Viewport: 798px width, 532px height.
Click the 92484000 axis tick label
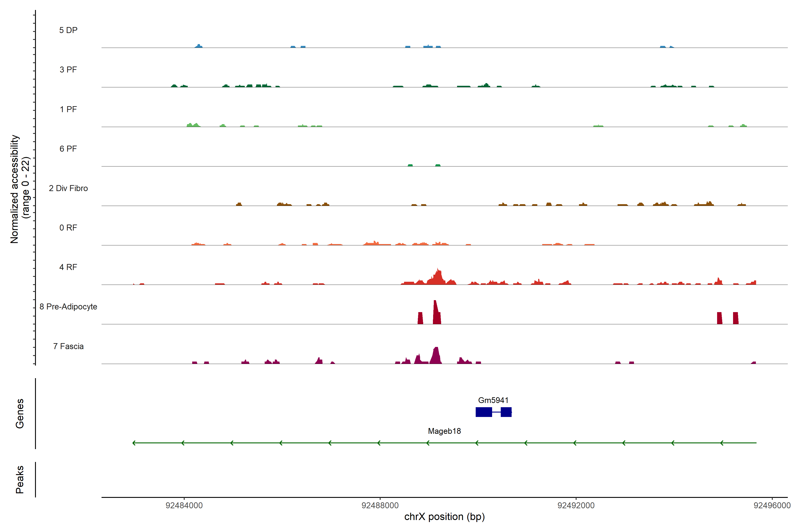click(x=184, y=506)
